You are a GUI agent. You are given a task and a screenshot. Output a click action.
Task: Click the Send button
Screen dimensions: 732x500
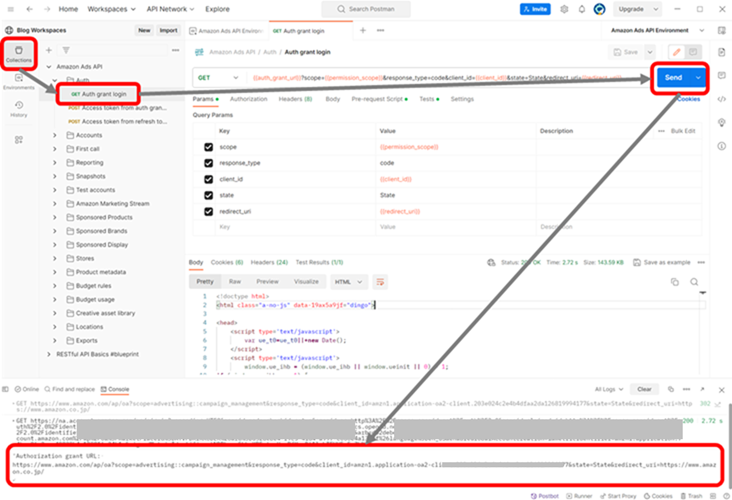674,77
